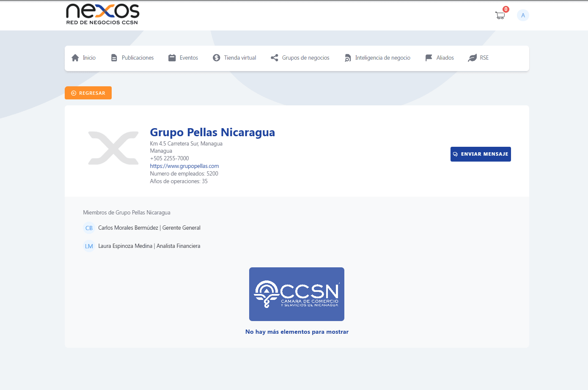Click the orange REGRESAR button
Viewport: 588px width, 390px height.
tap(88, 93)
